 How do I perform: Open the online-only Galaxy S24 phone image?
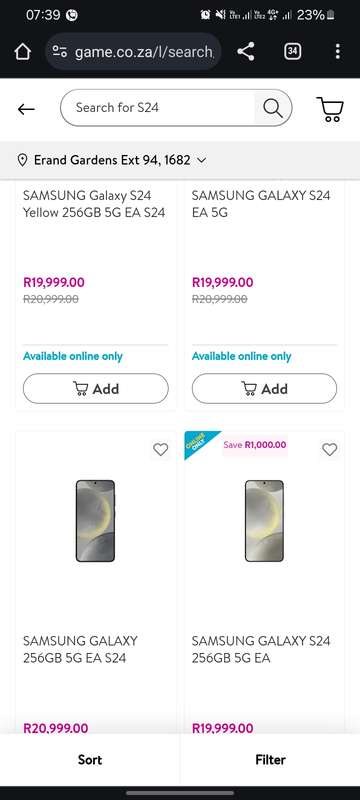pos(264,521)
